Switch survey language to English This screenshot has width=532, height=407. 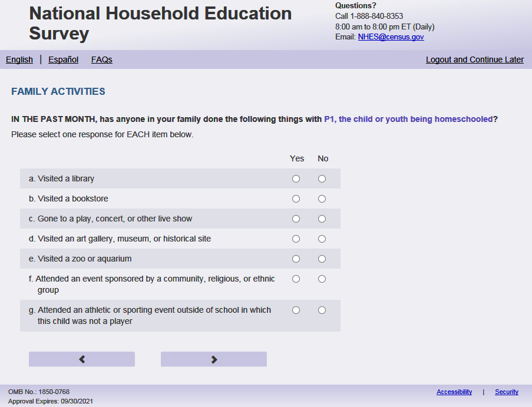[x=19, y=59]
